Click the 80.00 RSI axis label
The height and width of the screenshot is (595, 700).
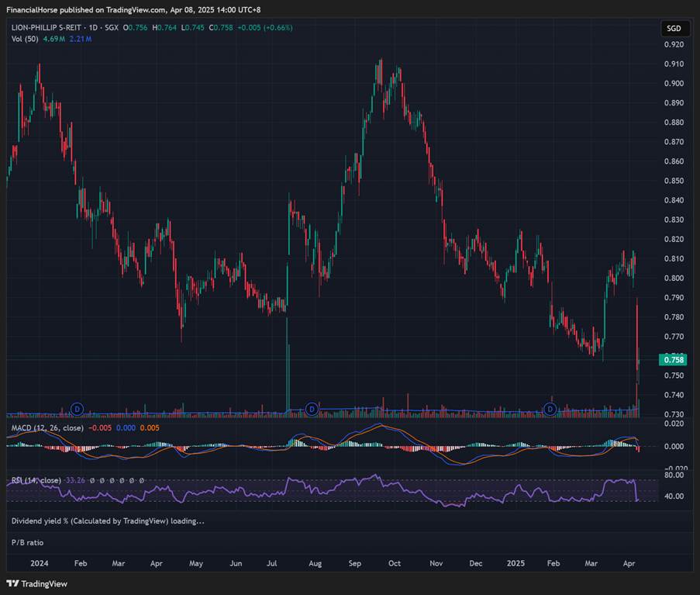pos(674,475)
